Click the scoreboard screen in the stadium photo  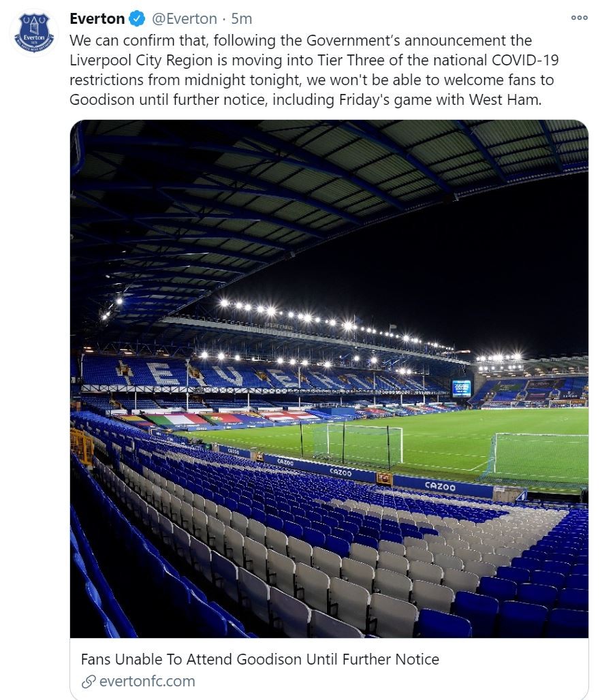tap(461, 388)
